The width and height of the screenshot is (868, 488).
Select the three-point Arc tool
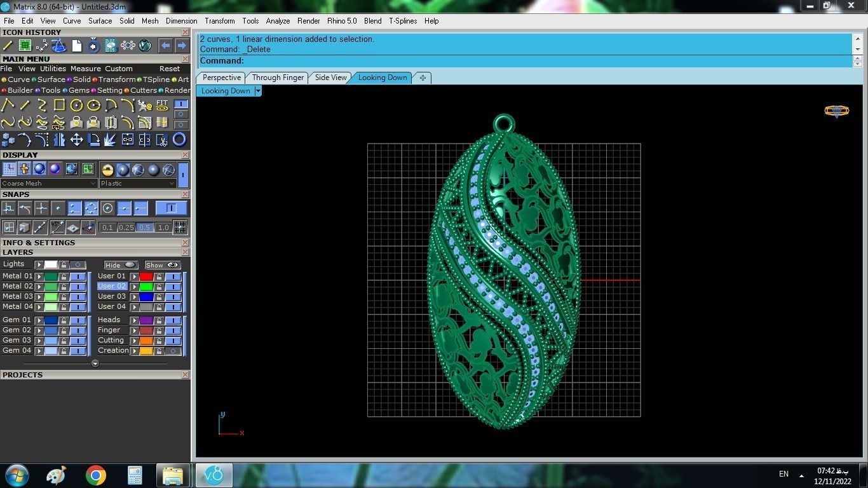(x=111, y=105)
